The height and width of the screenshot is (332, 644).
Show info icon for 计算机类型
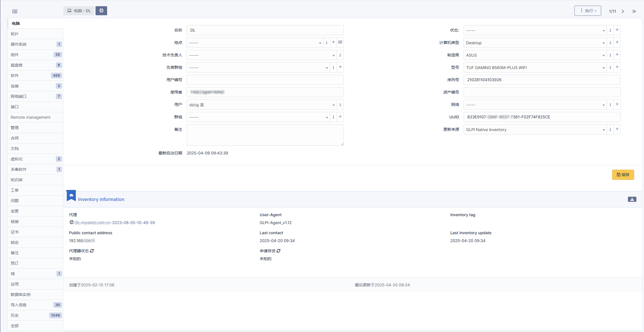610,43
